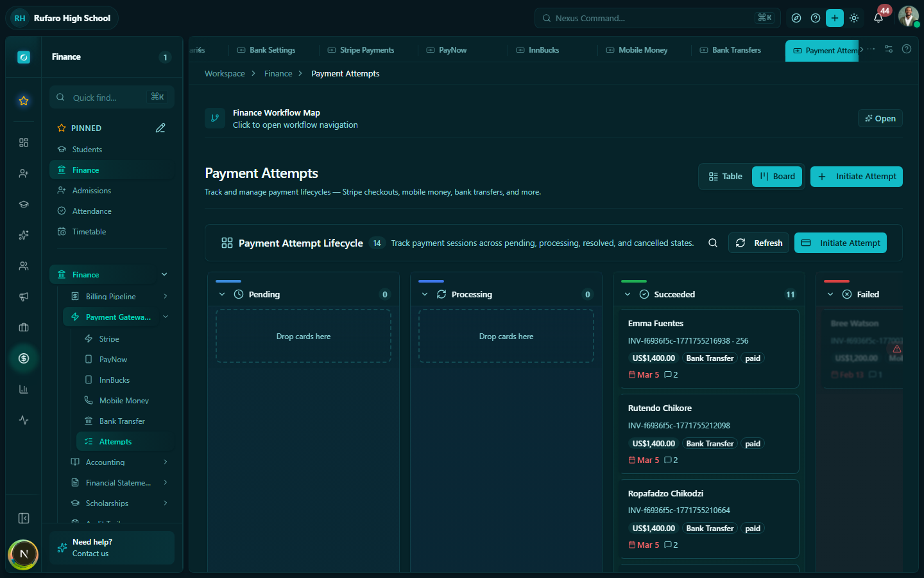
Task: Collapse the Processing column
Action: [425, 294]
